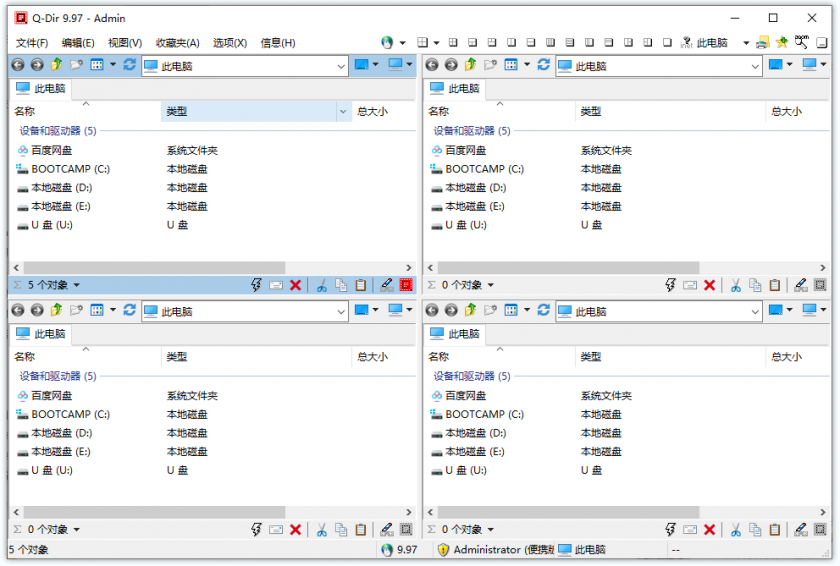Click the zoom magnifier icon in the main toolbar
This screenshot has height=566, width=840.
click(801, 42)
